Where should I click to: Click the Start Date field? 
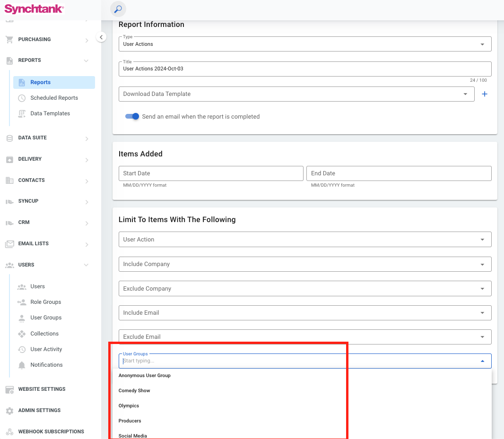210,173
